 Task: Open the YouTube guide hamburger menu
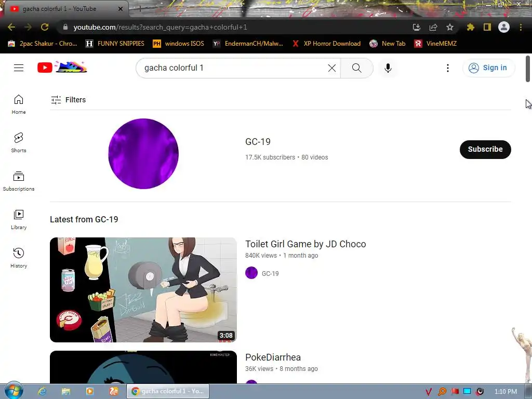pos(19,68)
